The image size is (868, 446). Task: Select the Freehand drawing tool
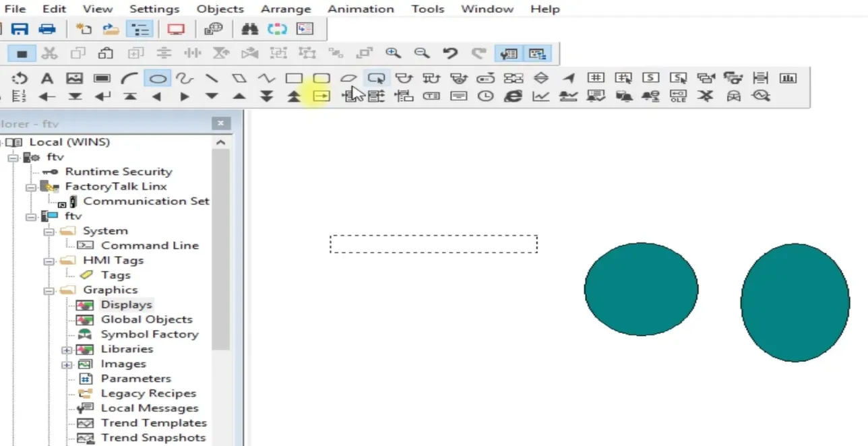click(185, 77)
